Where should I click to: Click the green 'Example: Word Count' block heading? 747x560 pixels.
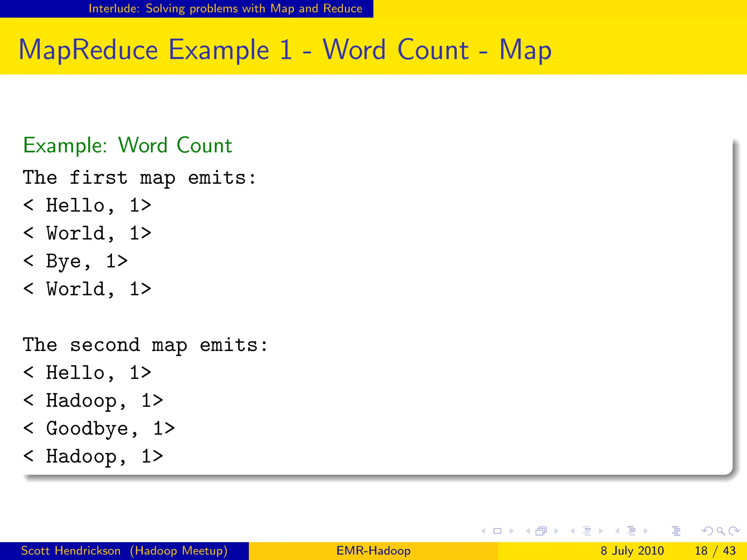pyautogui.click(x=127, y=145)
